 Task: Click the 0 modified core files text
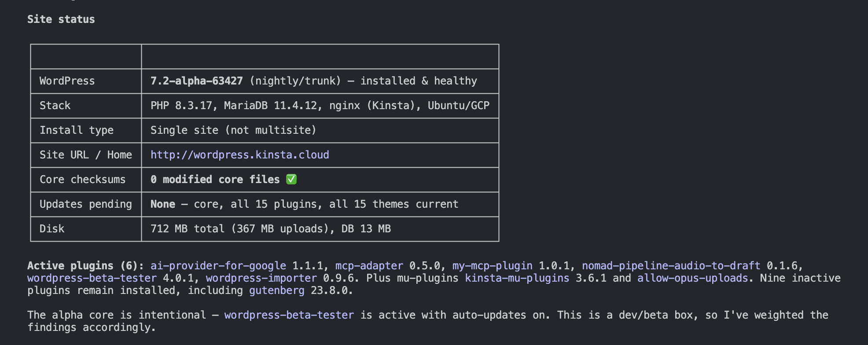point(215,180)
